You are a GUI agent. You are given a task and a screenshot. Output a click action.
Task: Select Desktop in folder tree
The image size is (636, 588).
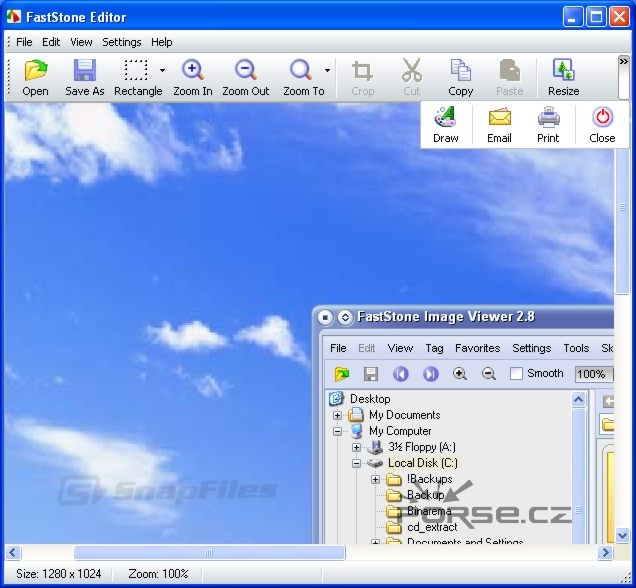tap(370, 399)
